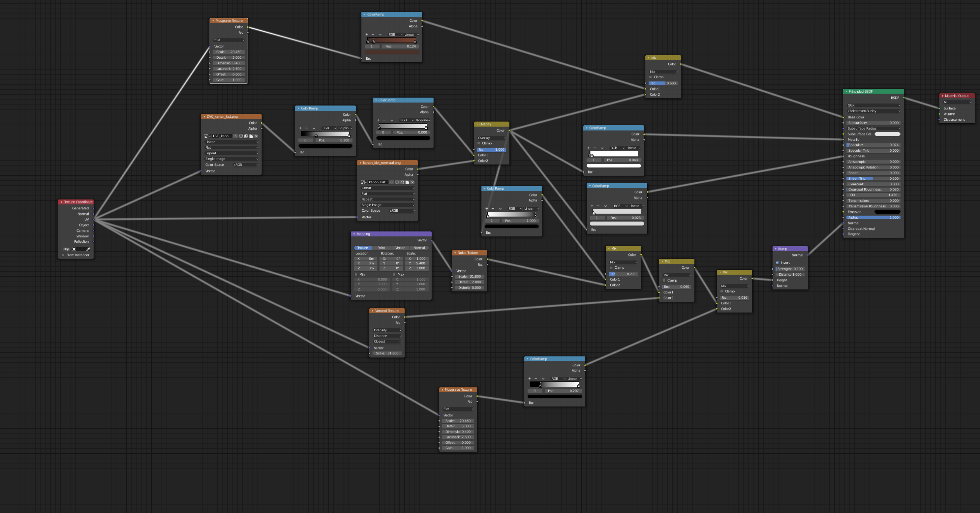Add color stop in top ColorRamp node
This screenshot has width=980, height=513.
[x=367, y=35]
